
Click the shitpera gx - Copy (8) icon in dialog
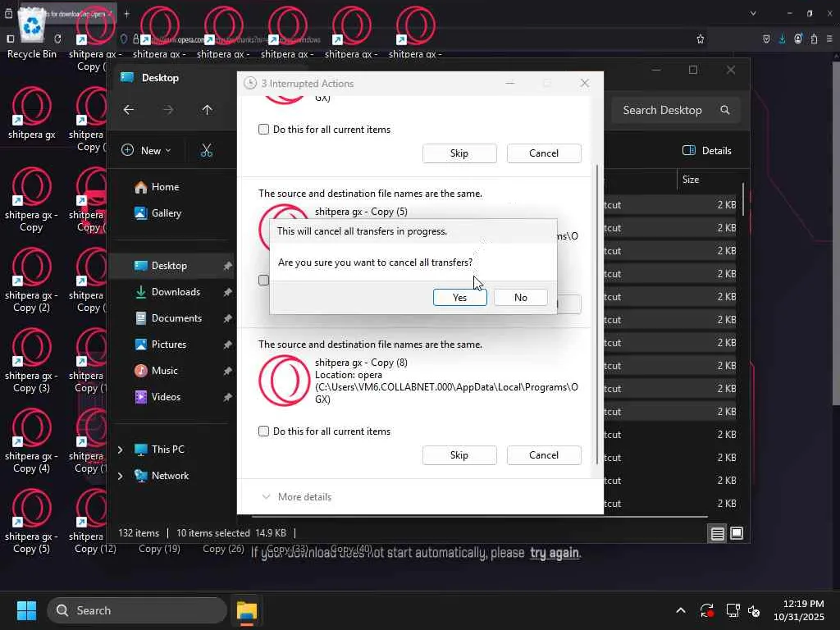click(285, 381)
